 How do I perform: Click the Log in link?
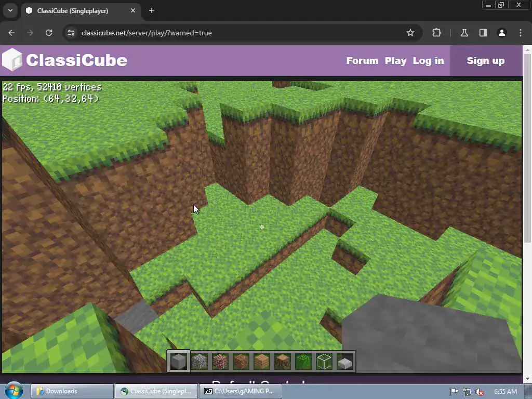point(428,61)
